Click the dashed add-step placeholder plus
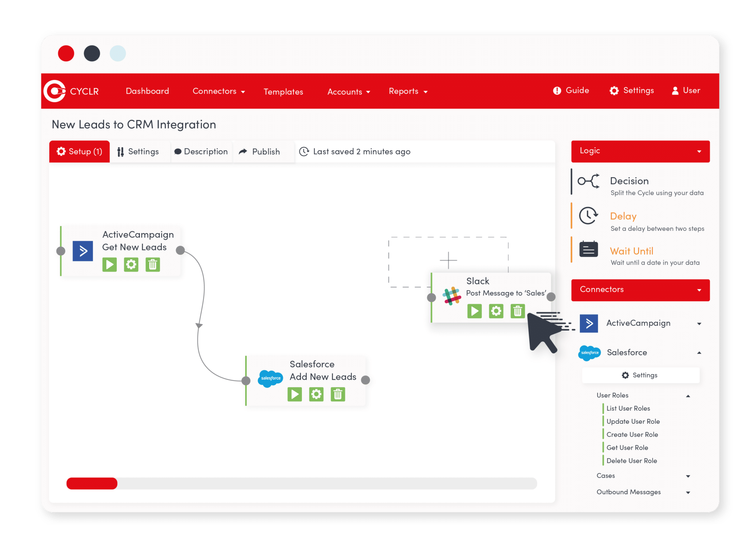 tap(448, 260)
